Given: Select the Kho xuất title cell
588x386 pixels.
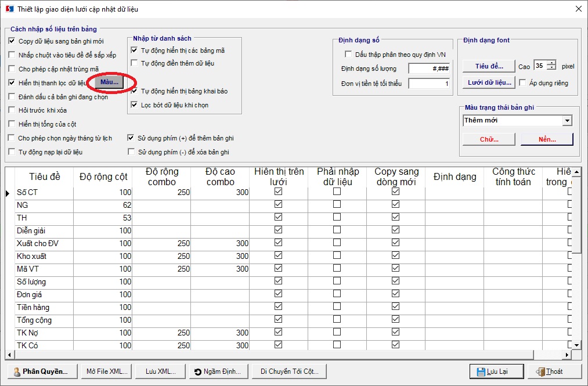Looking at the screenshot, I should pos(44,256).
